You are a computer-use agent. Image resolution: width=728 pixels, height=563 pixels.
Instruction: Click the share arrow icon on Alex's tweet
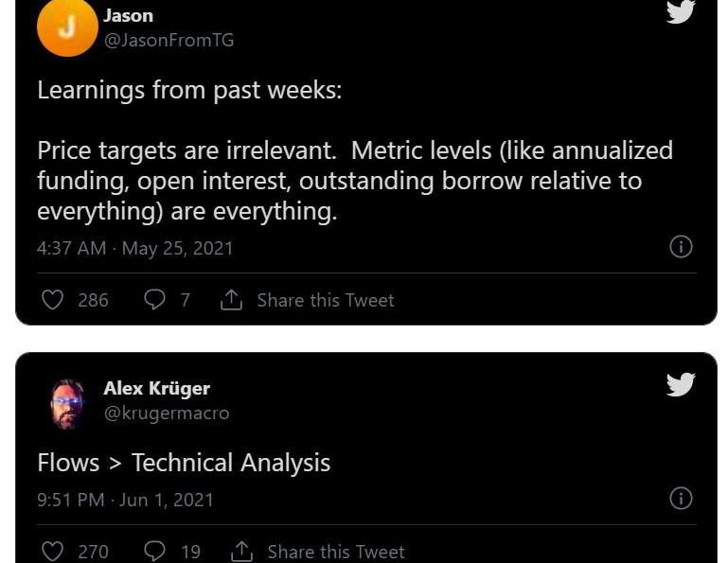[x=241, y=551]
